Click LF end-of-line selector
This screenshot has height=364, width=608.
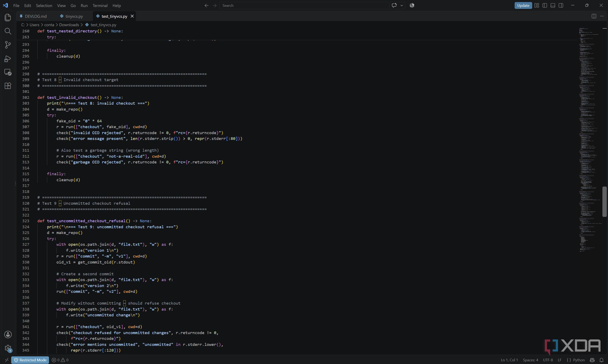point(560,360)
